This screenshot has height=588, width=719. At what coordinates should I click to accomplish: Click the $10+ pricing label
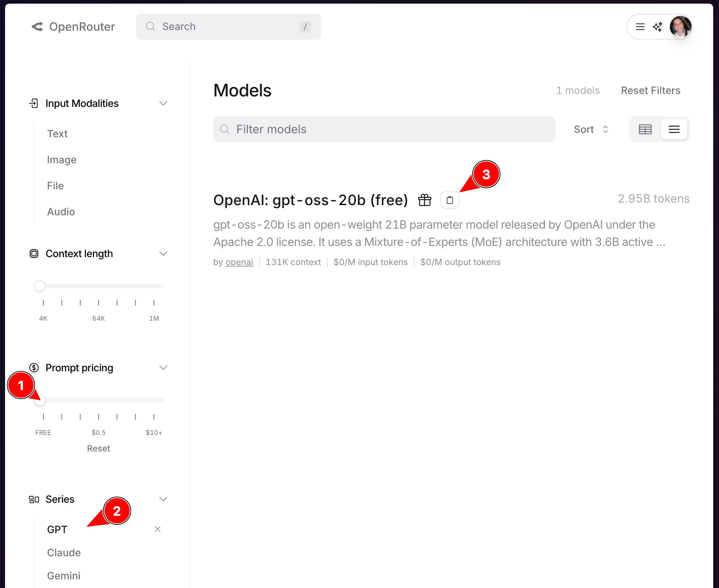tap(154, 432)
